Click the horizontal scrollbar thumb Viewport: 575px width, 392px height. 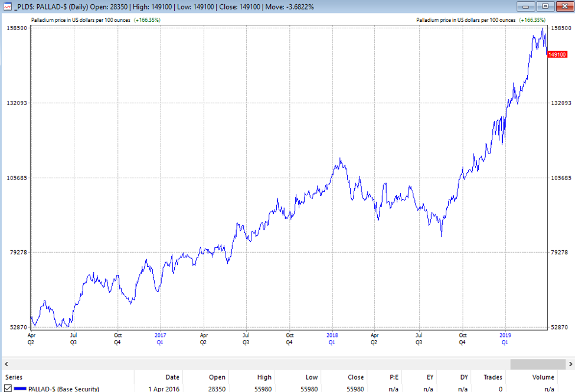tap(537, 364)
